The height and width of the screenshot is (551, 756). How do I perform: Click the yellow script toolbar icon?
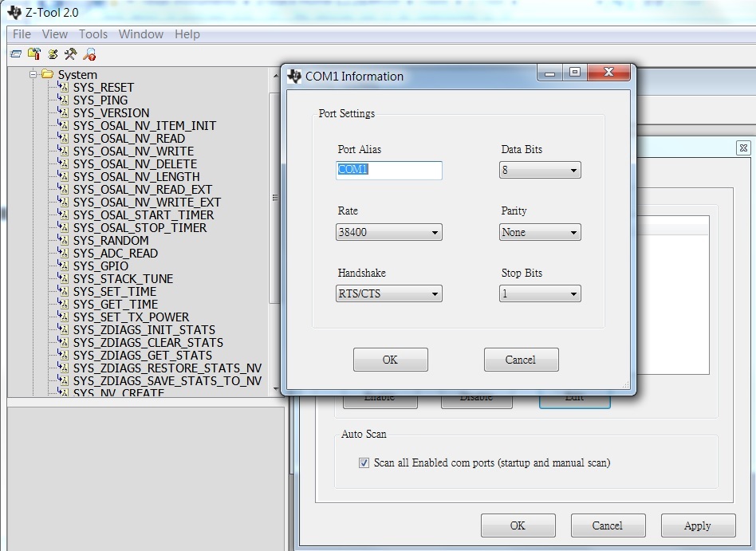53,54
